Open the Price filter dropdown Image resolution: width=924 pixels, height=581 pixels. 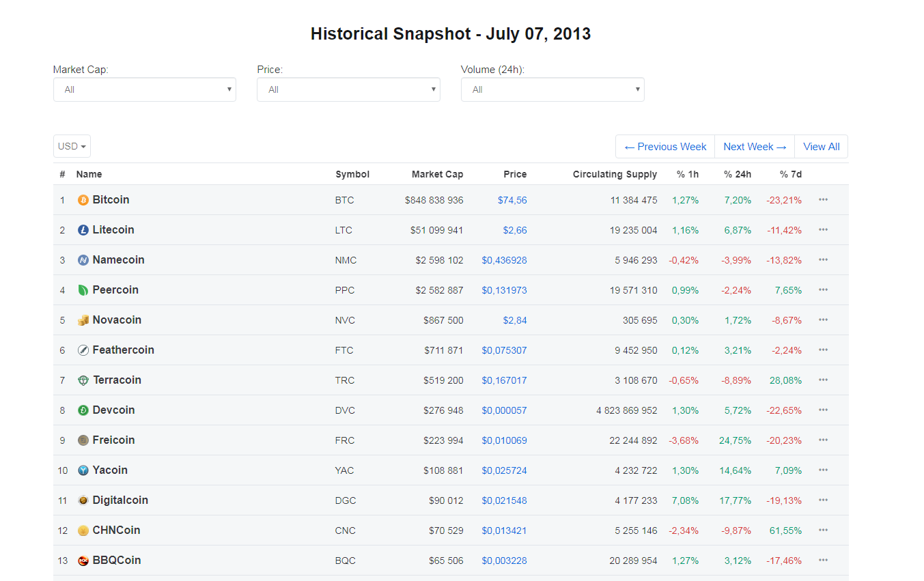click(348, 89)
